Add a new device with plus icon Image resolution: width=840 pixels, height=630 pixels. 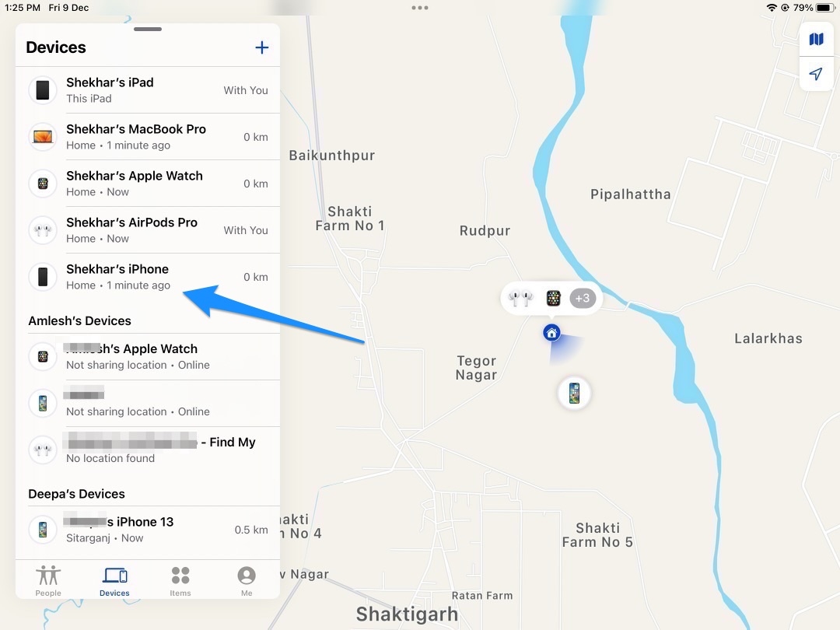[x=261, y=47]
